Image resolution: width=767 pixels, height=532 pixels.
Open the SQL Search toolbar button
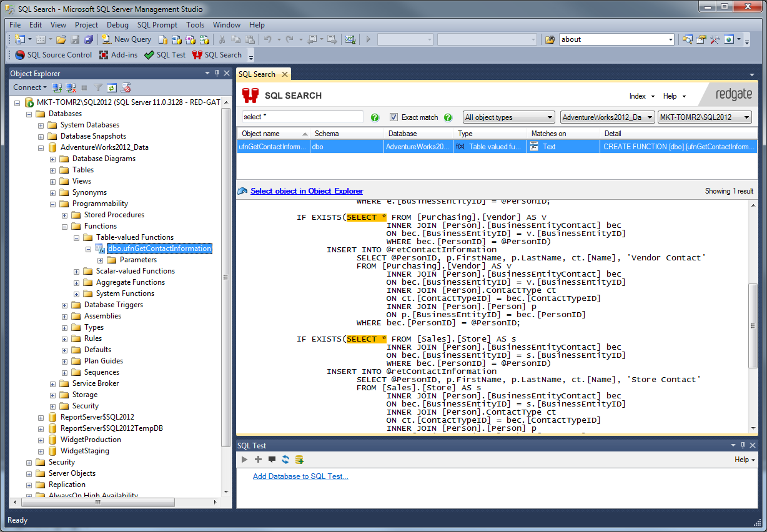pos(217,55)
